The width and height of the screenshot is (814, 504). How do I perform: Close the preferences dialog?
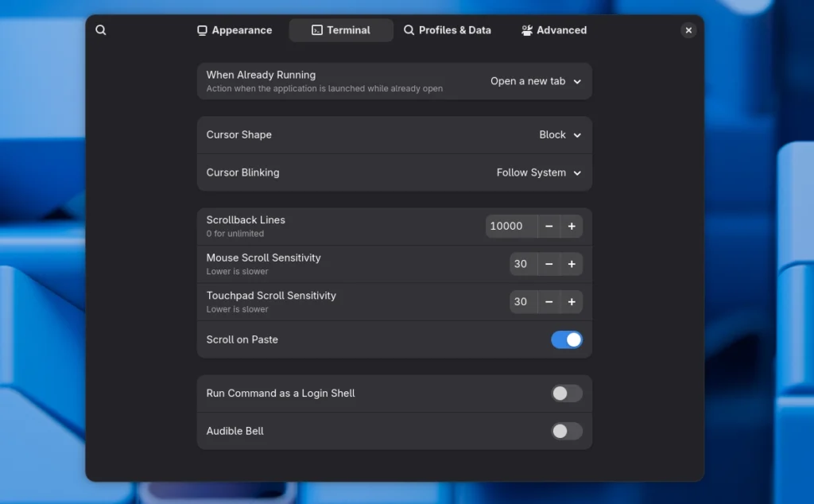click(688, 30)
